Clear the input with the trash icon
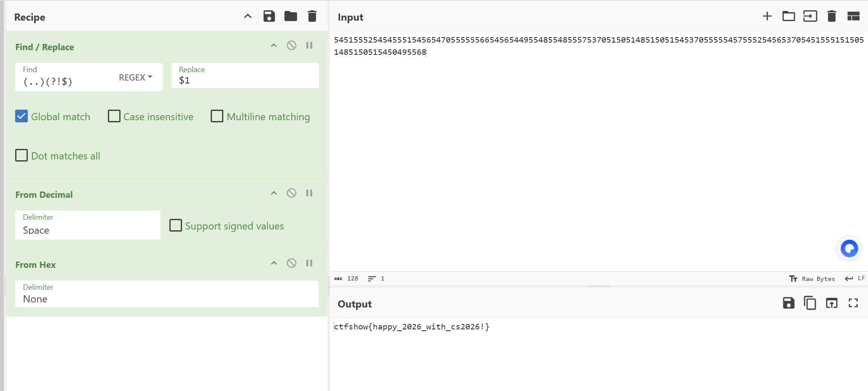This screenshot has width=868, height=391. pyautogui.click(x=831, y=16)
